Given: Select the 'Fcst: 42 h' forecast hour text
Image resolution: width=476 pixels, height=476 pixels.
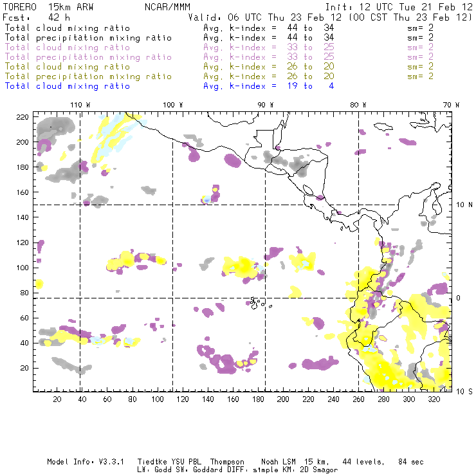Looking at the screenshot, I should pyautogui.click(x=37, y=17).
